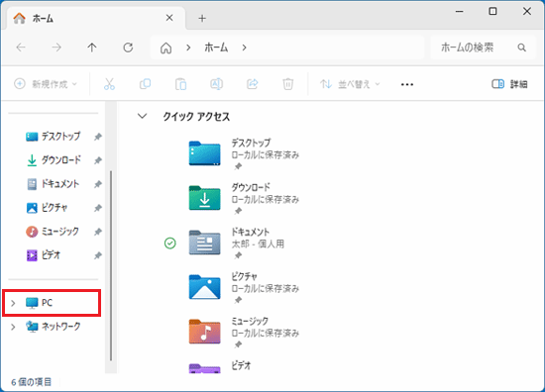Select ネットワーク in the navigation sidebar
The image size is (545, 392).
[x=53, y=327]
